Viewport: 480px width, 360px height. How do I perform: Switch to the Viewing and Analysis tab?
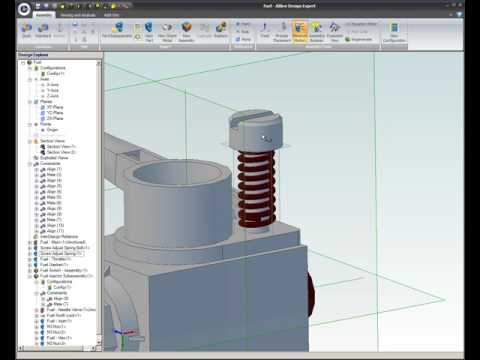click(x=78, y=15)
